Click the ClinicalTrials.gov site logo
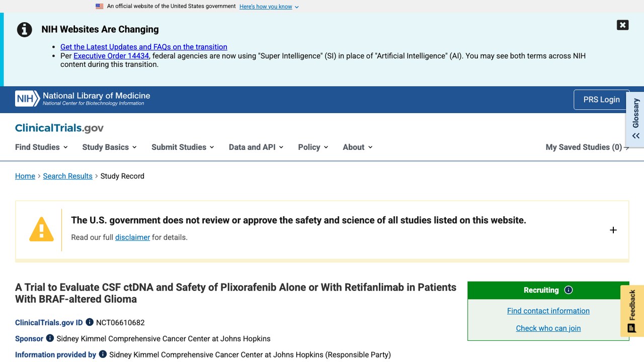 59,128
